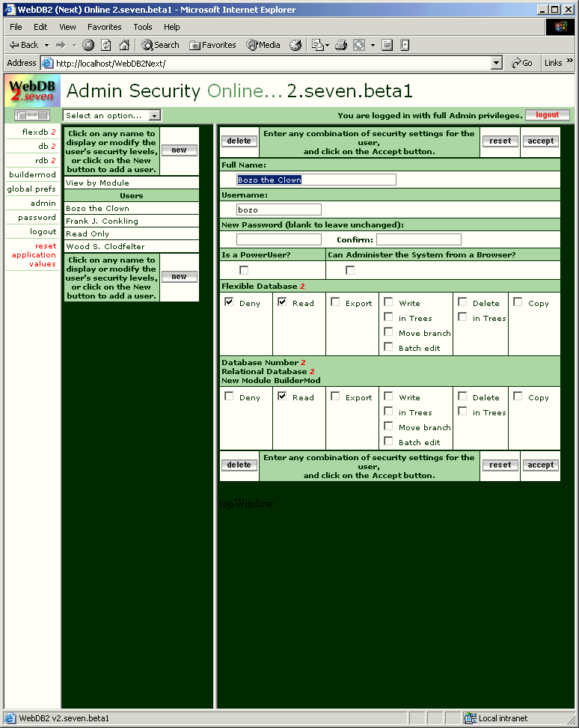Click the page icon in address bar

(47, 63)
